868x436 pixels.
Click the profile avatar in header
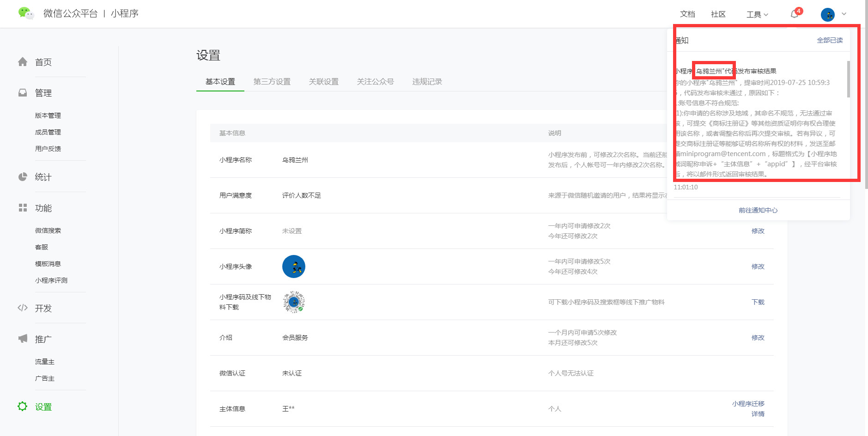tap(827, 14)
